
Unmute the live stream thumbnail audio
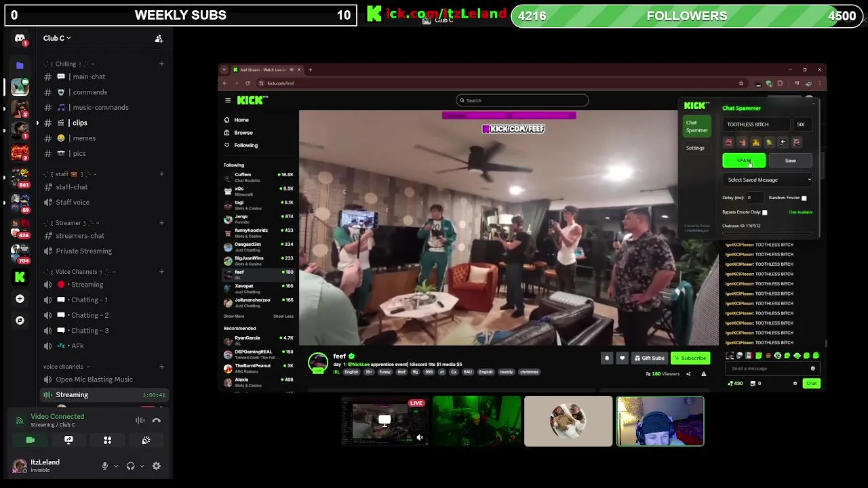tap(420, 438)
